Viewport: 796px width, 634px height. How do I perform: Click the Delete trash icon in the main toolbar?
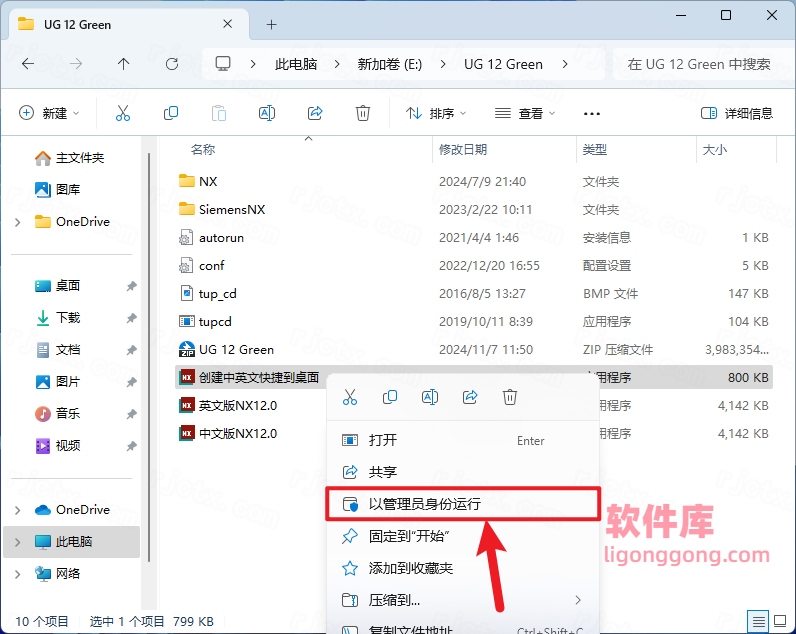[x=362, y=113]
